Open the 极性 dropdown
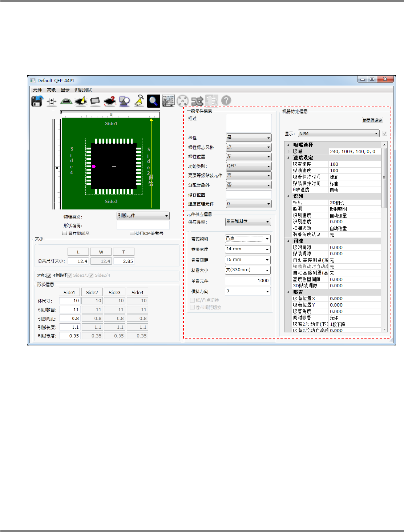The height and width of the screenshot is (532, 404). [249, 138]
